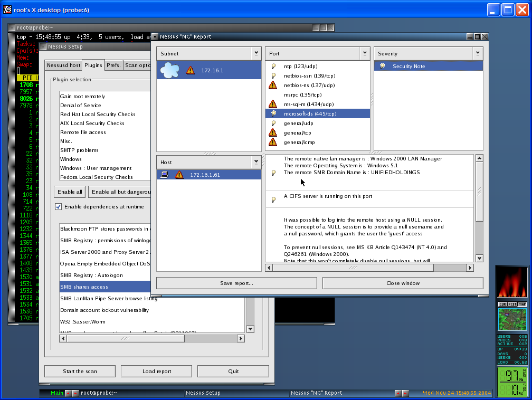Image resolution: width=532 pixels, height=400 pixels.
Task: Click the Security Note lightbulb icon
Action: 382,66
